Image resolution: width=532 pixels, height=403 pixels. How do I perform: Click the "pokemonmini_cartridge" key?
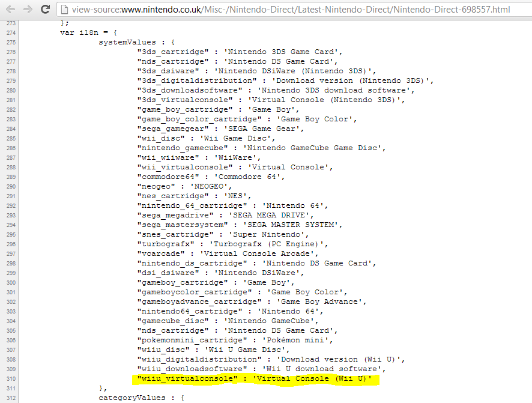click(x=192, y=341)
